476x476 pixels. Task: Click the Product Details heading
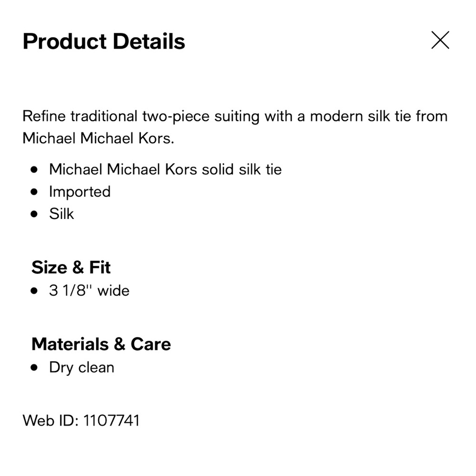[103, 41]
